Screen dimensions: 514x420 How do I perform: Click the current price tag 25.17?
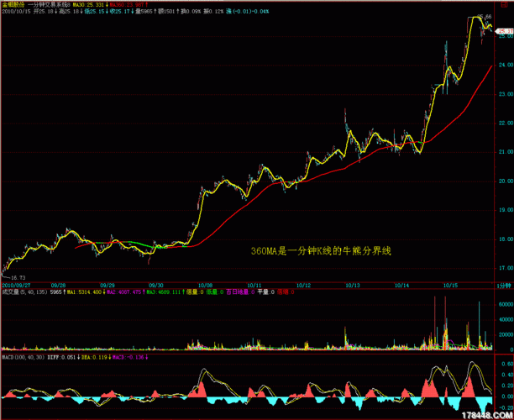[x=505, y=31]
